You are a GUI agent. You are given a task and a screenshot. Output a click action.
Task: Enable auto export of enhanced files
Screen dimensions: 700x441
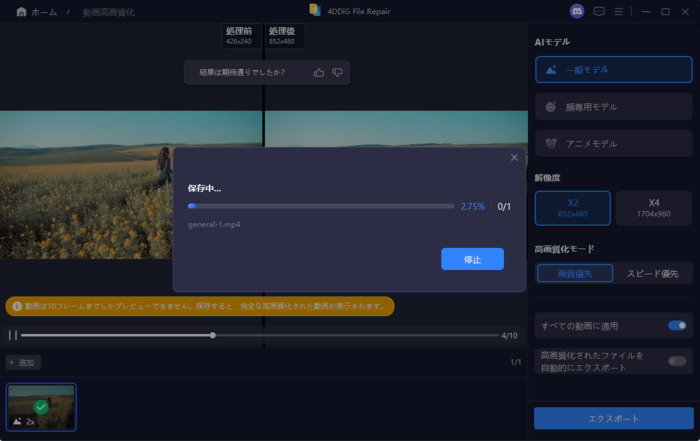point(677,361)
